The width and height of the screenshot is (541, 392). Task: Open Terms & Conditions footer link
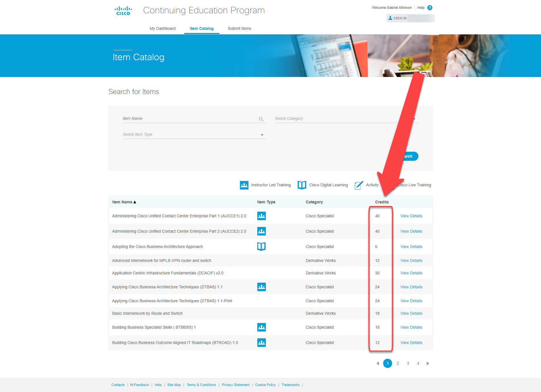pyautogui.click(x=201, y=385)
